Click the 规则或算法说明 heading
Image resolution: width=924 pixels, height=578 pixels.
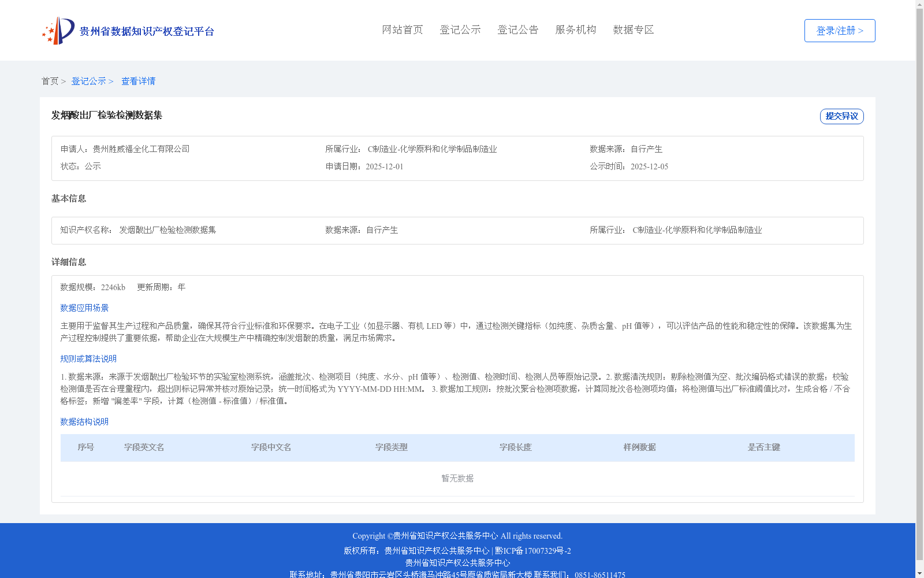click(88, 359)
